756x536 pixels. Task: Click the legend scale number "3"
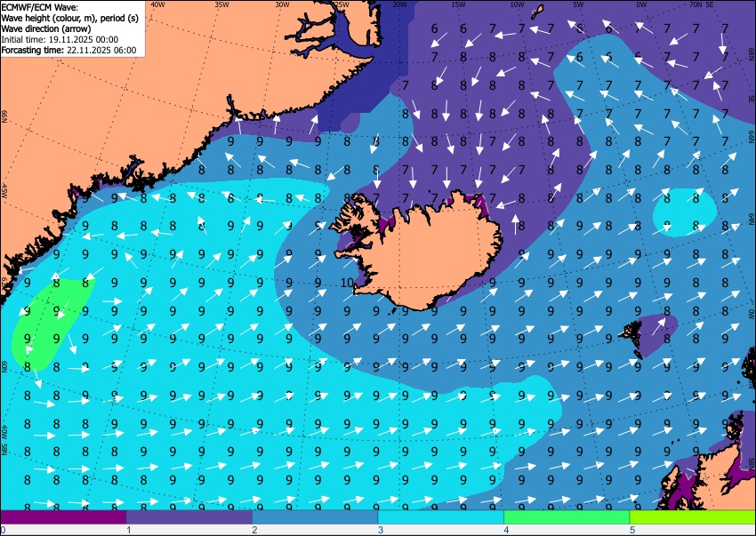coord(381,530)
